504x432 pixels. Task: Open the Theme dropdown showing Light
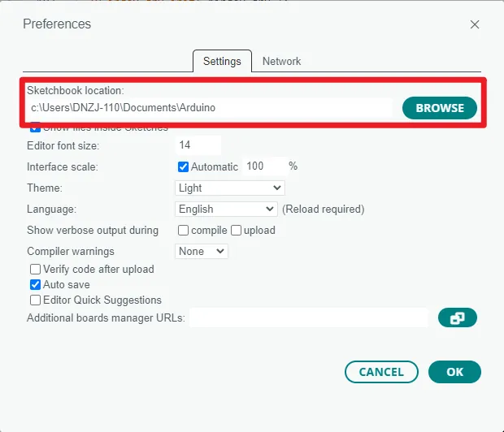click(x=230, y=188)
